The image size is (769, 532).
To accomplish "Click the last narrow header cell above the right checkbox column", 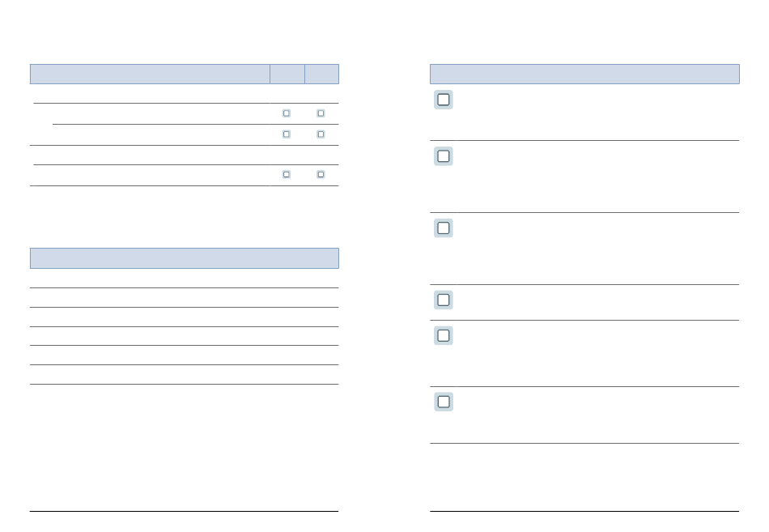I will [321, 74].
